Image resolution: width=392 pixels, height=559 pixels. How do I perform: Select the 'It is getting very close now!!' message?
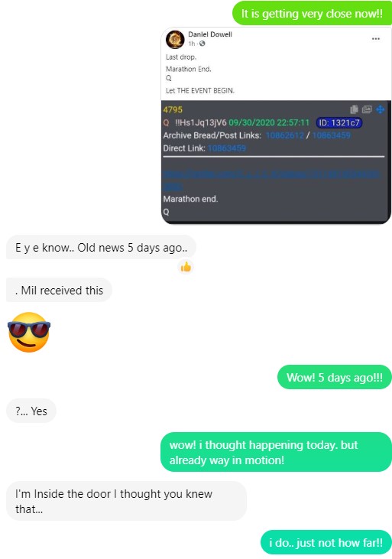(x=312, y=14)
